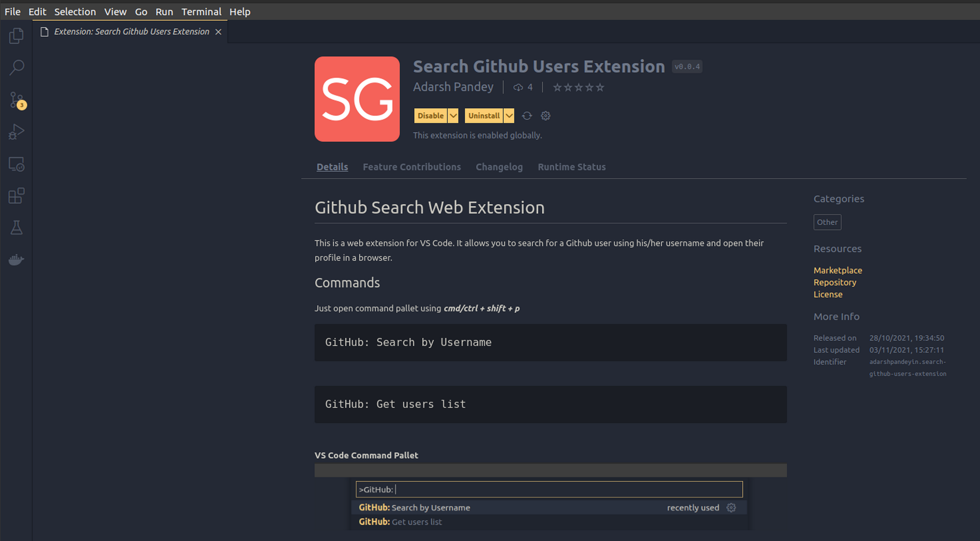Click 'This extension is enabled globally' text
Image resolution: width=980 pixels, height=541 pixels.
pyautogui.click(x=477, y=135)
